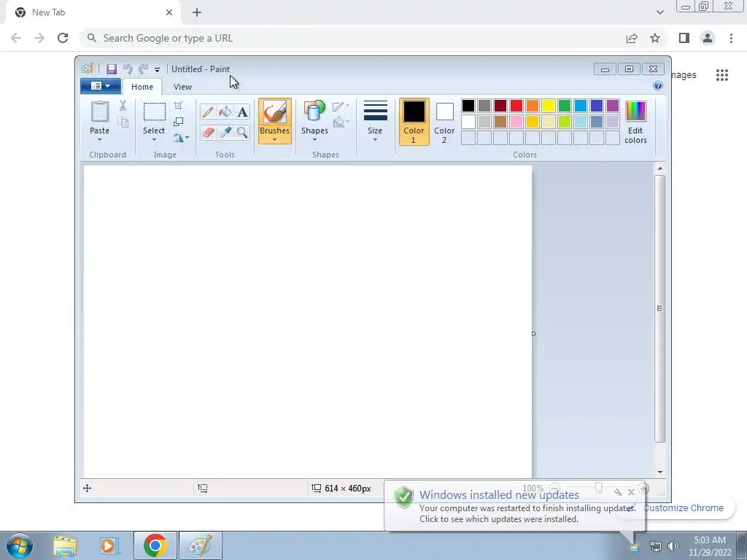Expand the Brushes dropdown arrow

coord(275,139)
